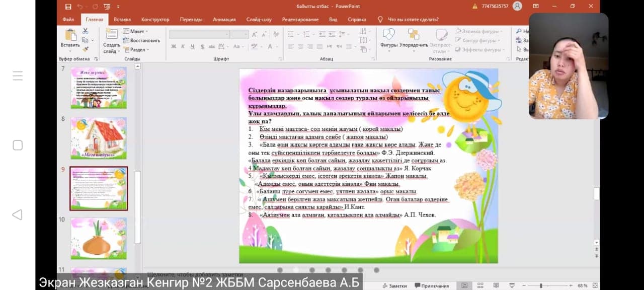
Task: Click the 'Что вы хотите сделать?' search box
Action: 413,20
